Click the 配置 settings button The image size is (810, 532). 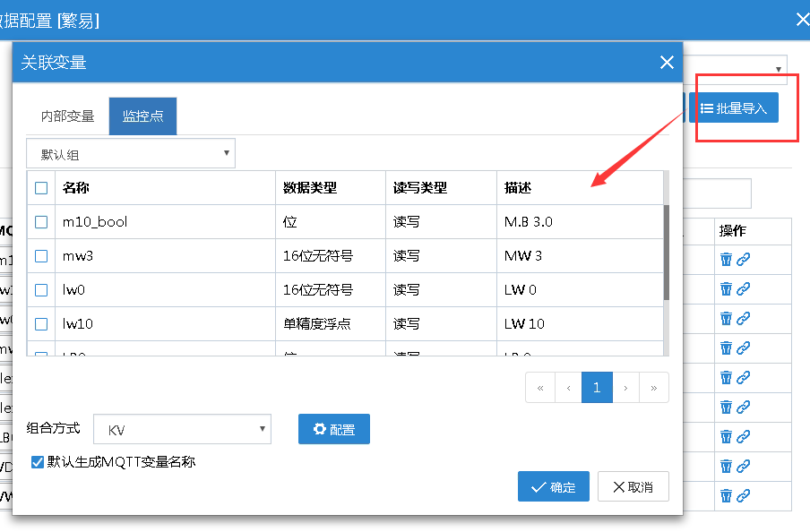[333, 430]
